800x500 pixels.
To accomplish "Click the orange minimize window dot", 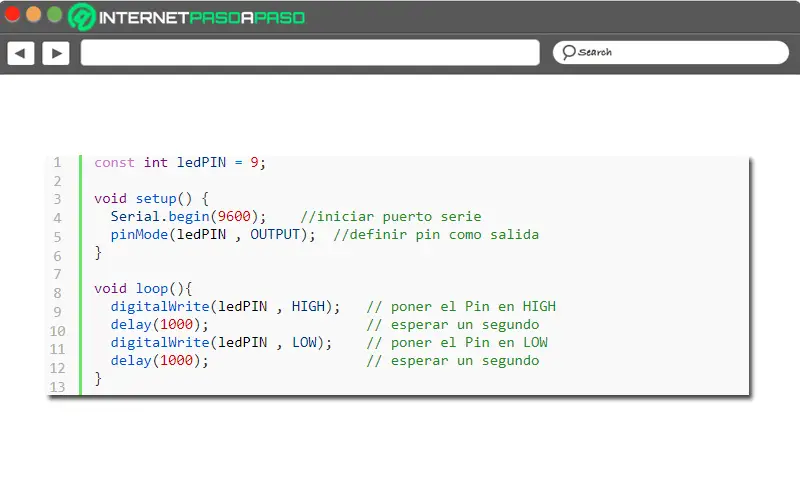I will click(34, 15).
